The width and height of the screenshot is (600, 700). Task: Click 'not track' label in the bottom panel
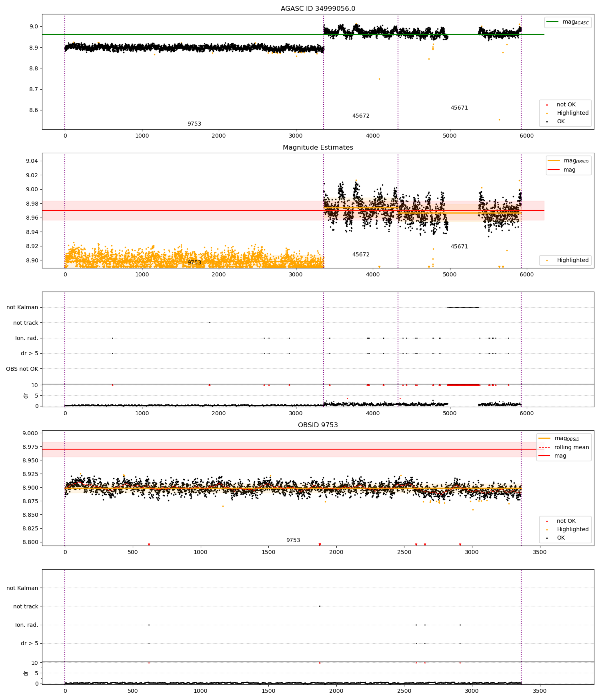click(26, 606)
